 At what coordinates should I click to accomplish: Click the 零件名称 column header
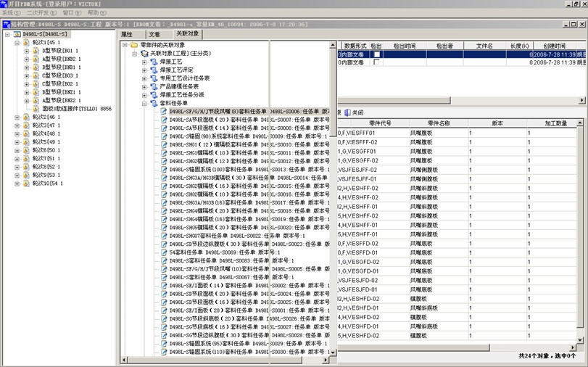(440, 124)
